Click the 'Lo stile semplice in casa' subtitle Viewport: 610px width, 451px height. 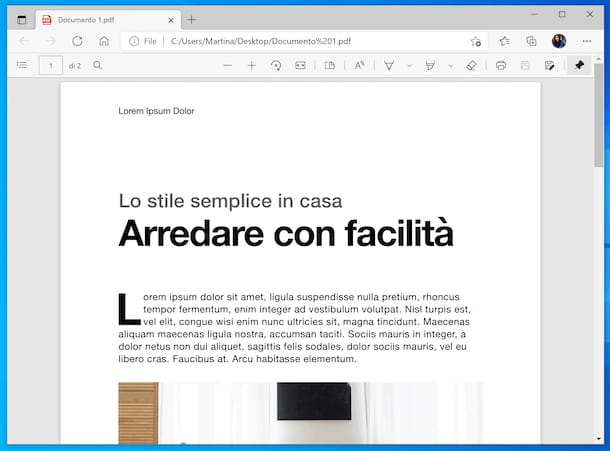[x=230, y=201]
